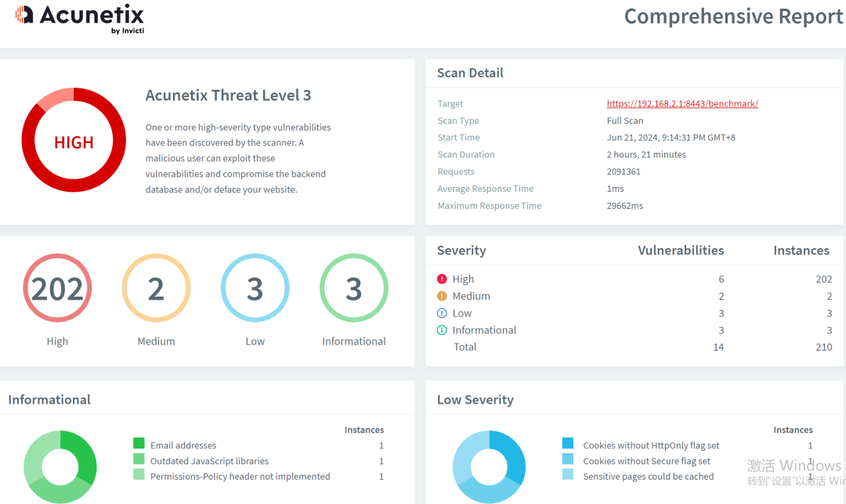
Task: Click the blue Low severity icon
Action: [442, 313]
